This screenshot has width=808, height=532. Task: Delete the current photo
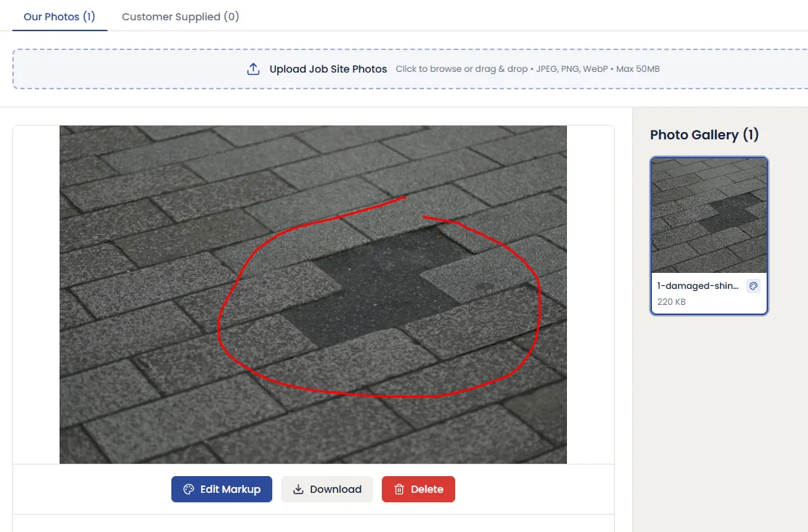418,489
